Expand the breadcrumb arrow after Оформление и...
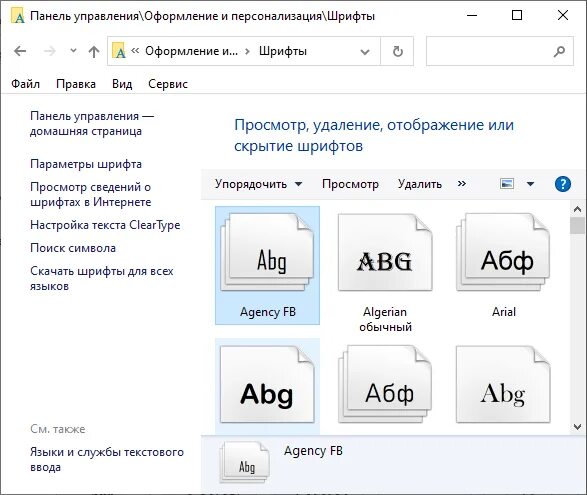The image size is (587, 495). click(x=247, y=51)
